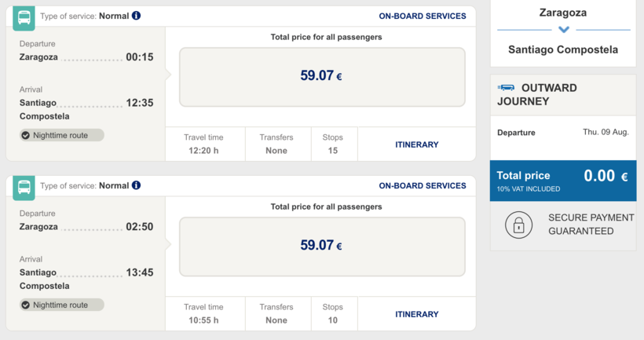644x340 pixels.
Task: Toggle the Nighttime route badge for the 02:50 departure
Action: point(62,305)
